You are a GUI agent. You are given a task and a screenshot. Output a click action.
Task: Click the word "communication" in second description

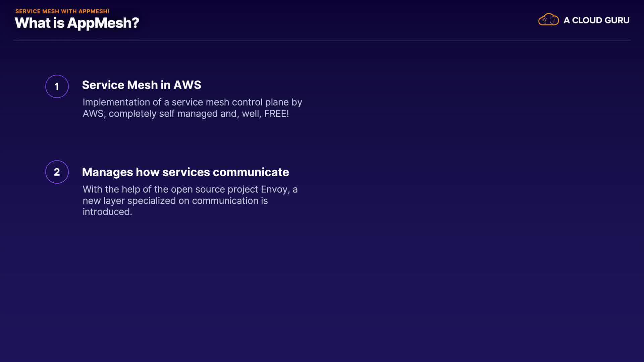point(225,201)
